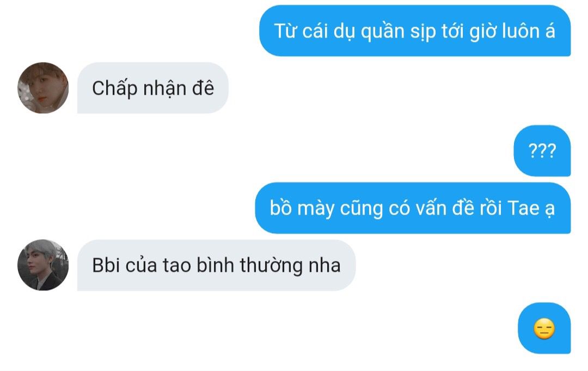The height and width of the screenshot is (371, 588).
Task: Select the "???" message bubble
Action: (542, 151)
